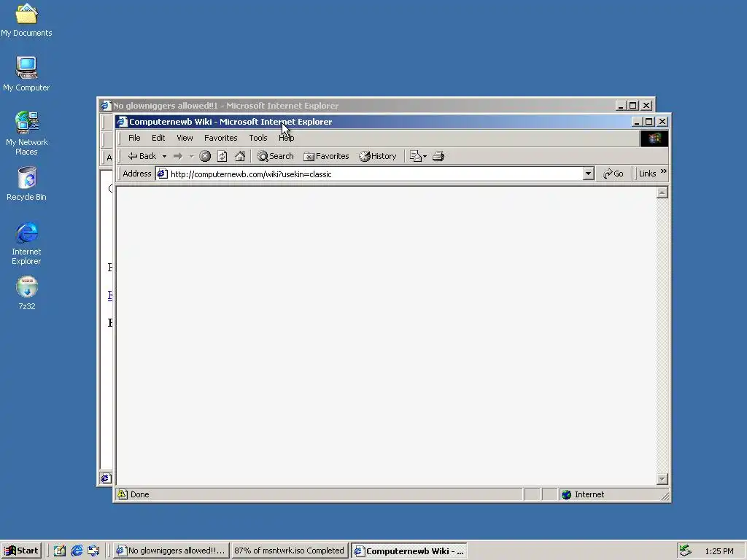Screen dimensions: 747x560
Task: Expand the Back button history arrow
Action: [164, 156]
